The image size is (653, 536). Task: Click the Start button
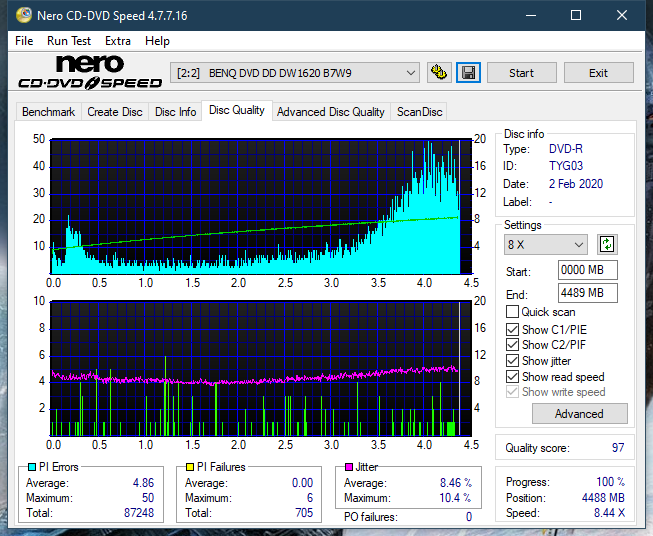[521, 73]
